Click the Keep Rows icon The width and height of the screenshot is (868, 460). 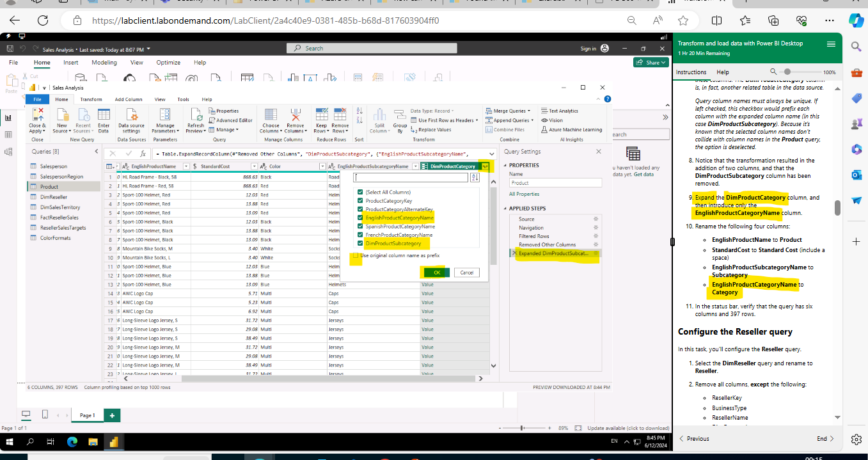click(322, 114)
